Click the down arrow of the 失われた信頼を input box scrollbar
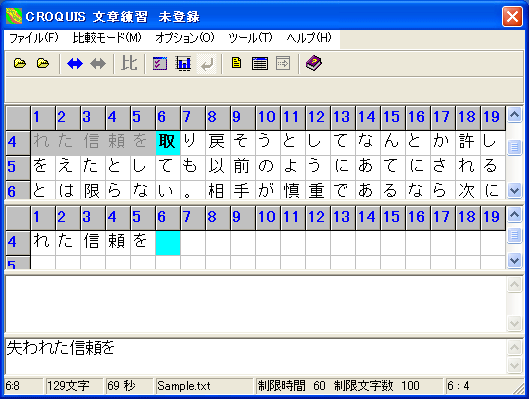This screenshot has height=399, width=529. click(x=514, y=365)
